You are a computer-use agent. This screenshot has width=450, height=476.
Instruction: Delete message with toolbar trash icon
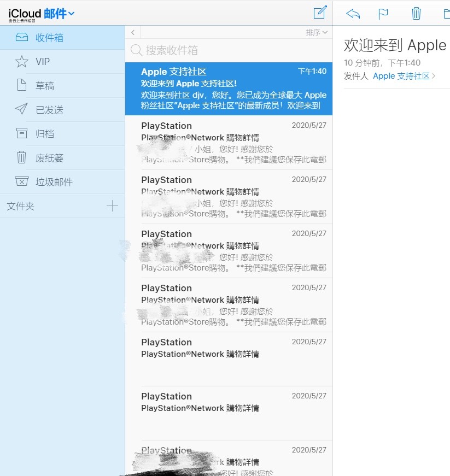tap(416, 13)
